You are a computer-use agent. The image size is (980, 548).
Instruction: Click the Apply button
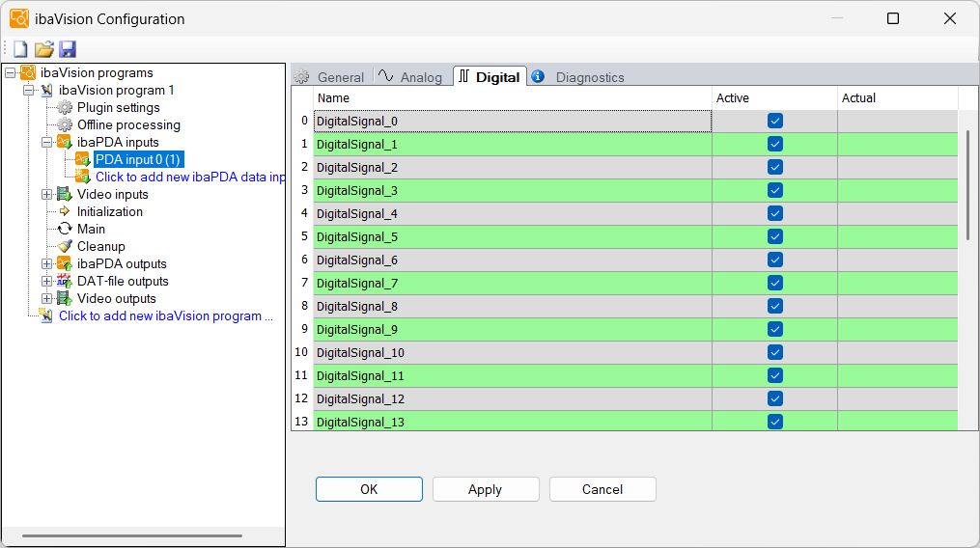pos(486,489)
